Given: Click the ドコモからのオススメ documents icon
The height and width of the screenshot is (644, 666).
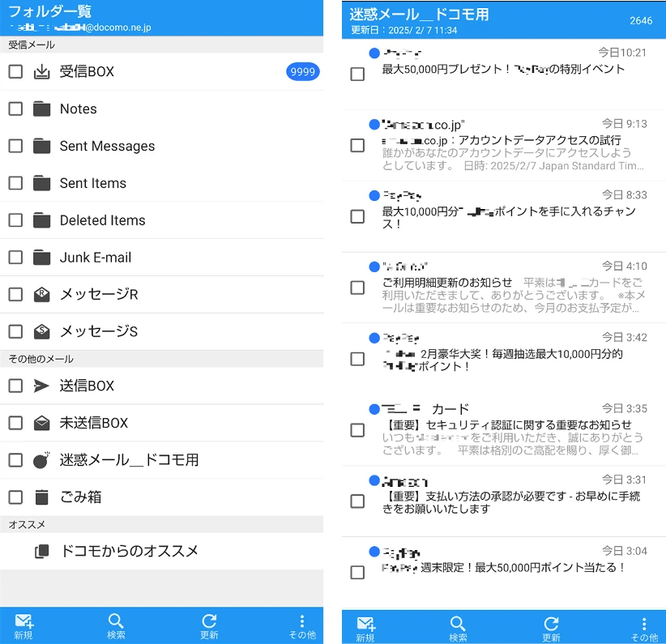Looking at the screenshot, I should [41, 552].
